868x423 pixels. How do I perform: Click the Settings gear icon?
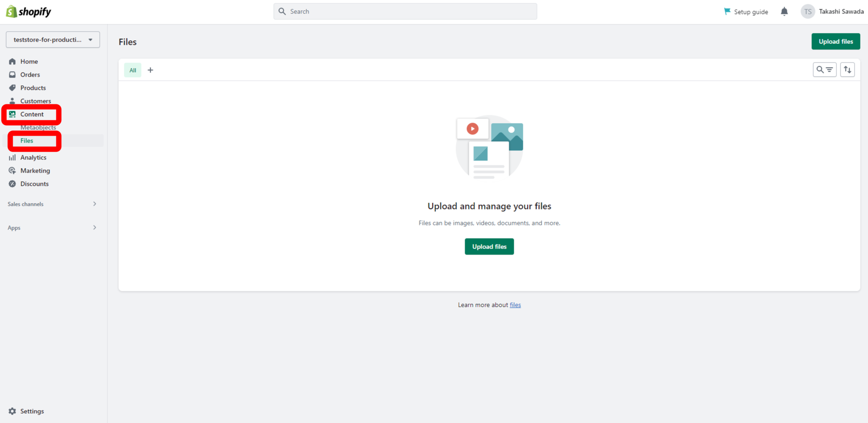click(x=13, y=411)
